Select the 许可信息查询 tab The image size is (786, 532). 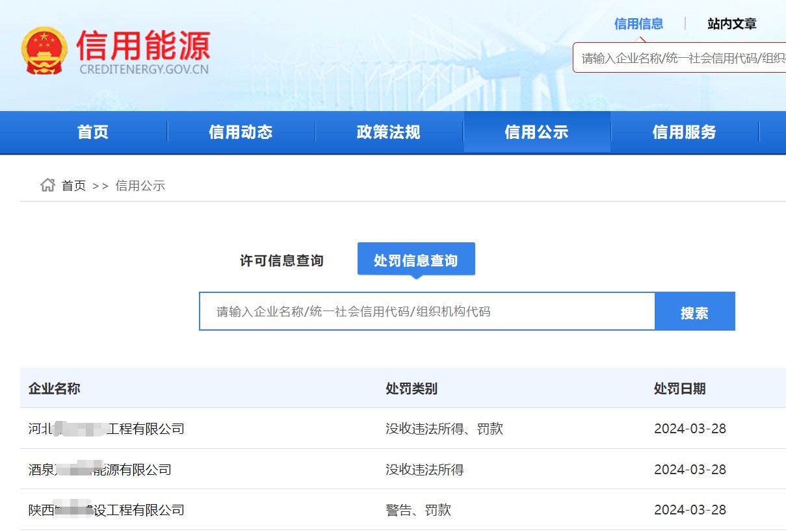point(282,260)
